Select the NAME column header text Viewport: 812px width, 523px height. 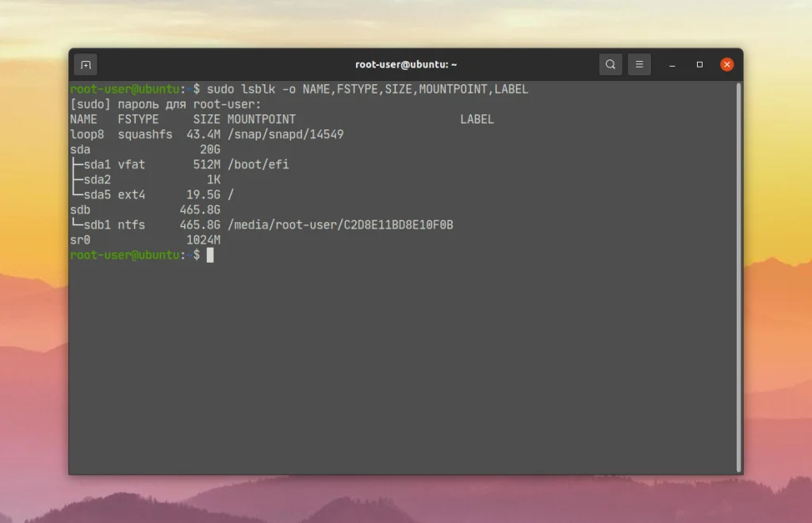click(83, 119)
